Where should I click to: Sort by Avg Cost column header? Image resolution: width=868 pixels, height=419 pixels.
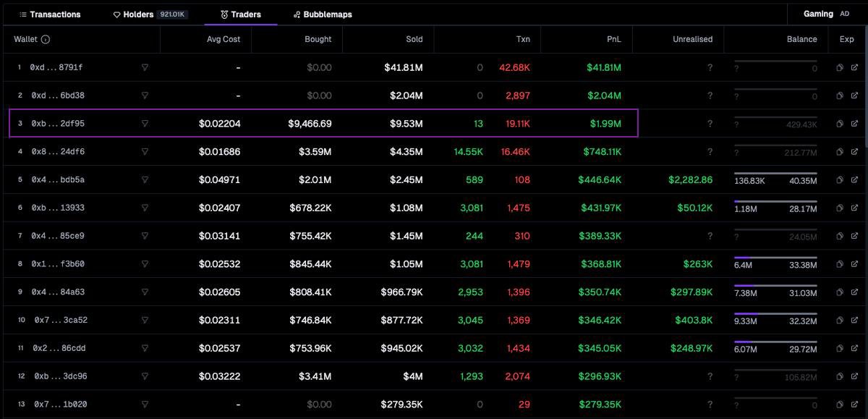[x=224, y=39]
